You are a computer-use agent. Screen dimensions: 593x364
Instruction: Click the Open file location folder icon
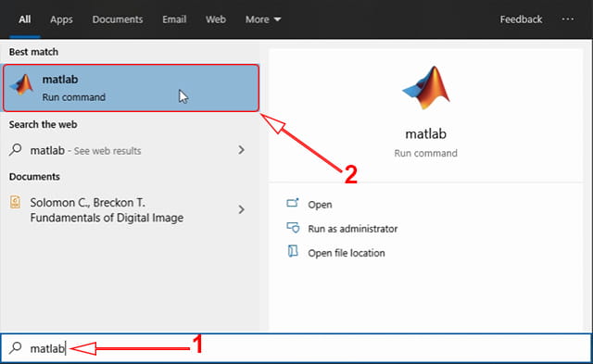click(x=293, y=251)
